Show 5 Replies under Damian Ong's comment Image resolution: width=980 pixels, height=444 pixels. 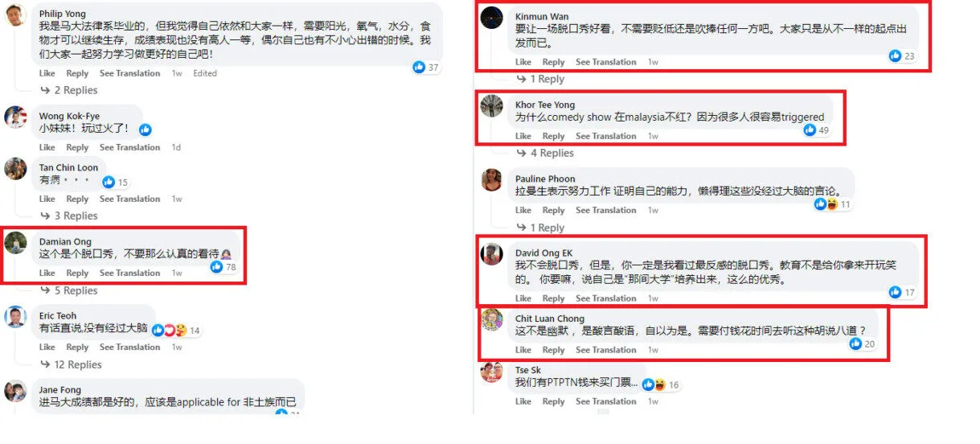point(69,290)
